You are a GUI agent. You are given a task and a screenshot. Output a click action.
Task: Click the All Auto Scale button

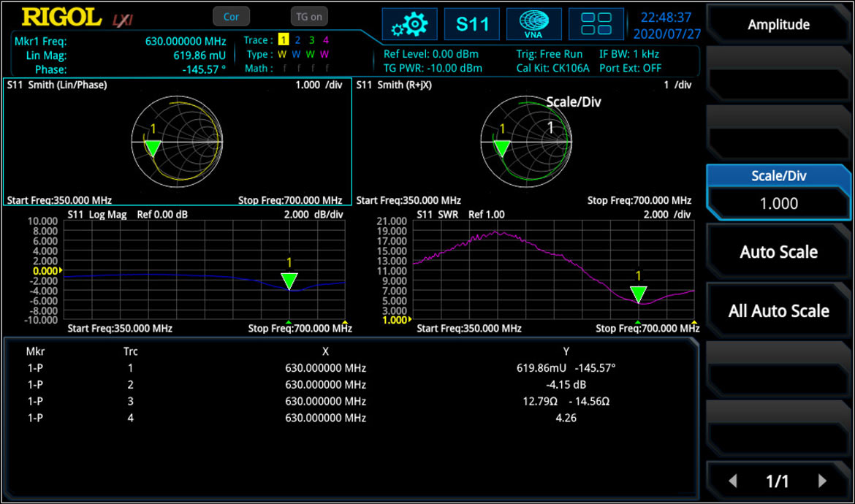778,310
